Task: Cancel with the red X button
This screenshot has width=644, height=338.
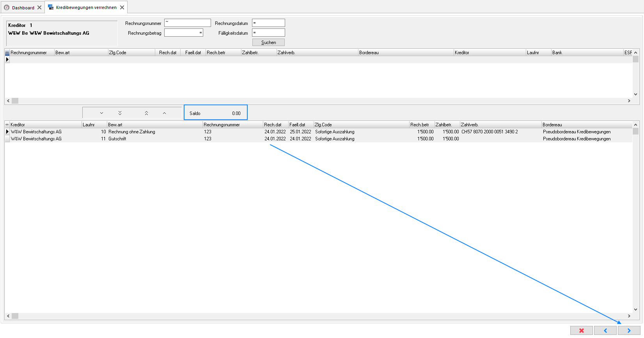Action: [582, 331]
